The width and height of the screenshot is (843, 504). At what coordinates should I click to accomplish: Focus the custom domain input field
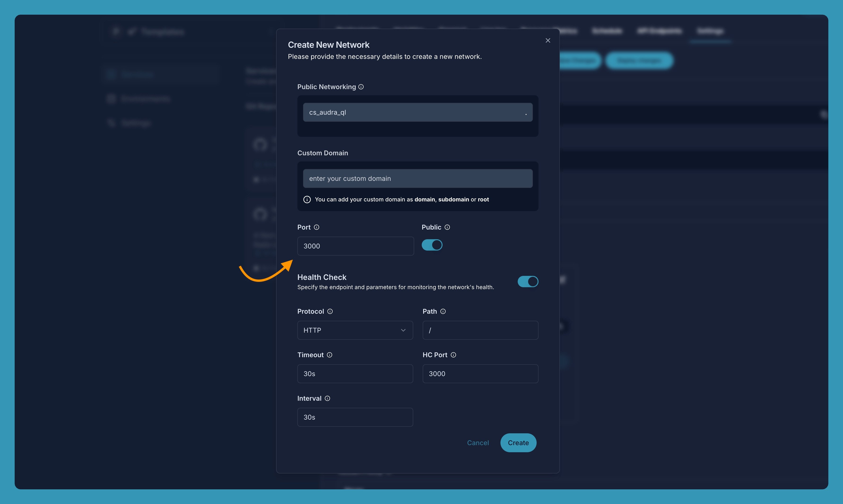point(418,179)
